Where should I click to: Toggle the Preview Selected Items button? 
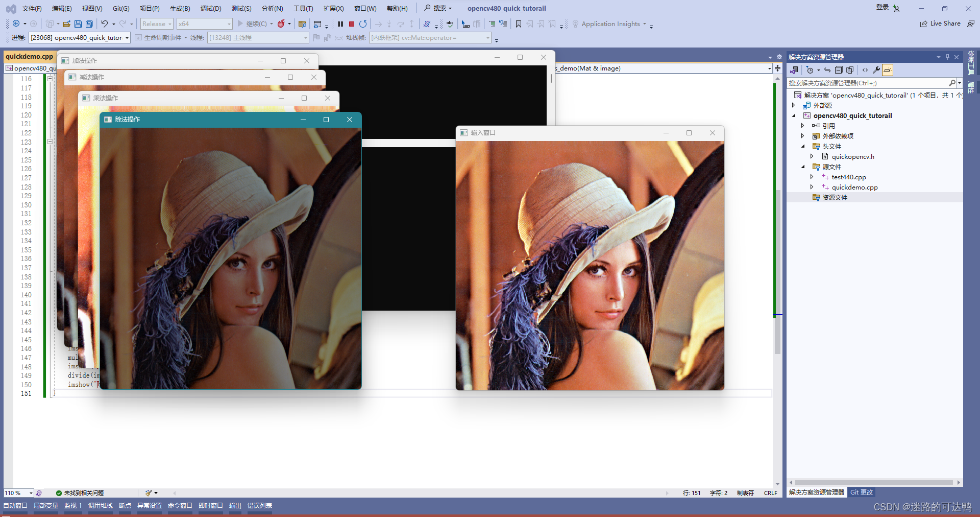point(888,70)
